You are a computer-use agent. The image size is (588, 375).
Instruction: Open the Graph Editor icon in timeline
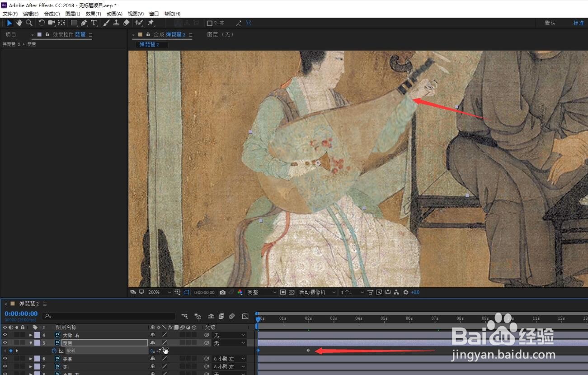tap(245, 316)
